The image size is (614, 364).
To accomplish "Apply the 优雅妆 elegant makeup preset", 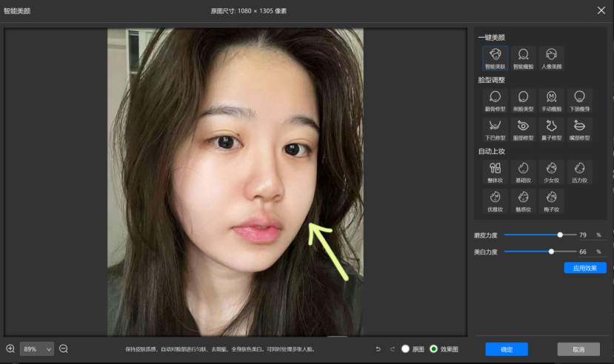I will [495, 201].
